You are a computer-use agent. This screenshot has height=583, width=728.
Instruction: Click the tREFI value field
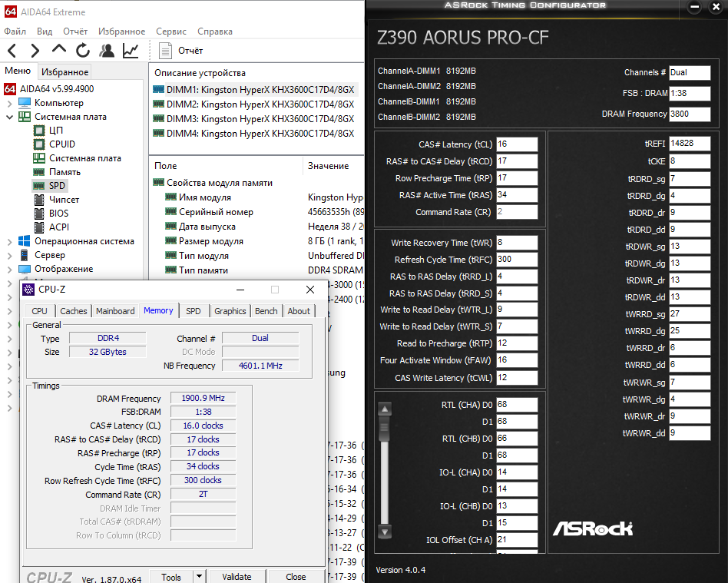690,144
